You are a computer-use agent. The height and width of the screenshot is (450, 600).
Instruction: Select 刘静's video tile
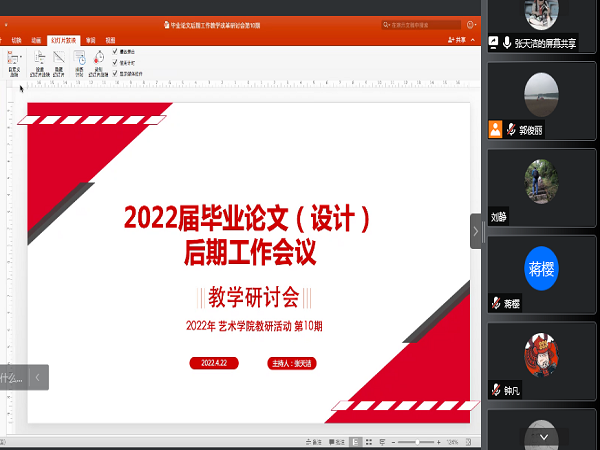(541, 188)
